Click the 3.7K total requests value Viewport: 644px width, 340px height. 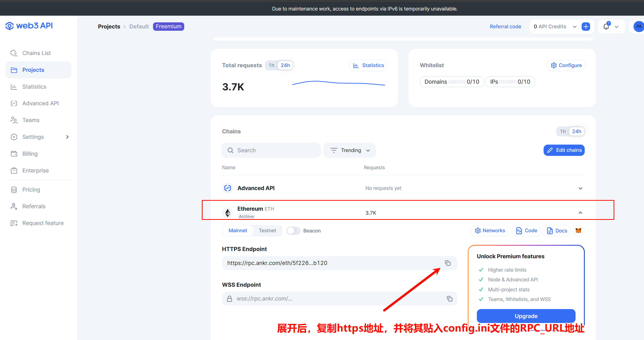(x=233, y=87)
